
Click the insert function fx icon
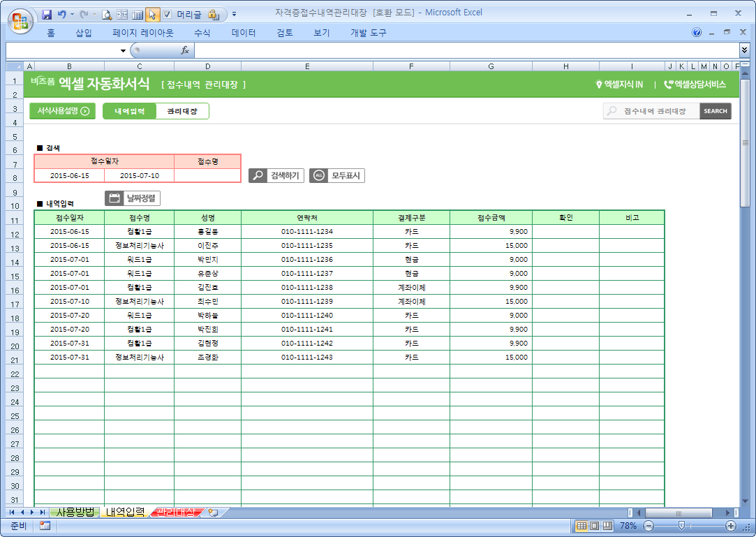(x=185, y=50)
